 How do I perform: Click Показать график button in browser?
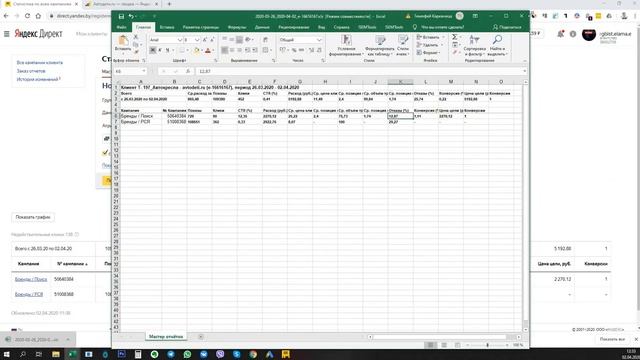[33, 217]
